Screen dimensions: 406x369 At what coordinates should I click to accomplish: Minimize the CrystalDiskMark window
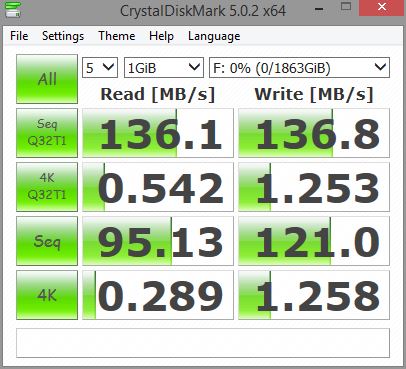(x=319, y=8)
